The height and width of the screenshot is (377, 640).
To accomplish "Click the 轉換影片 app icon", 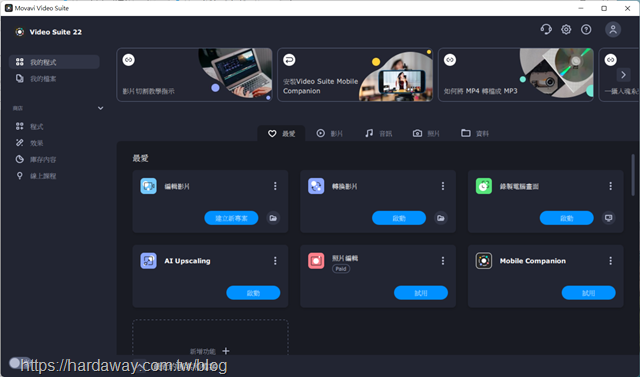I will (316, 186).
